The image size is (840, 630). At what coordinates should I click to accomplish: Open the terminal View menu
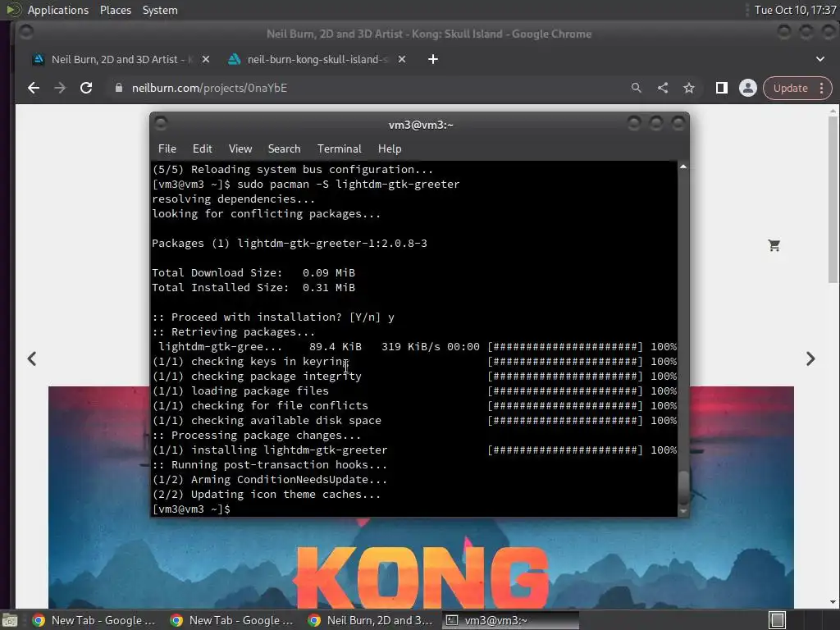(x=240, y=148)
